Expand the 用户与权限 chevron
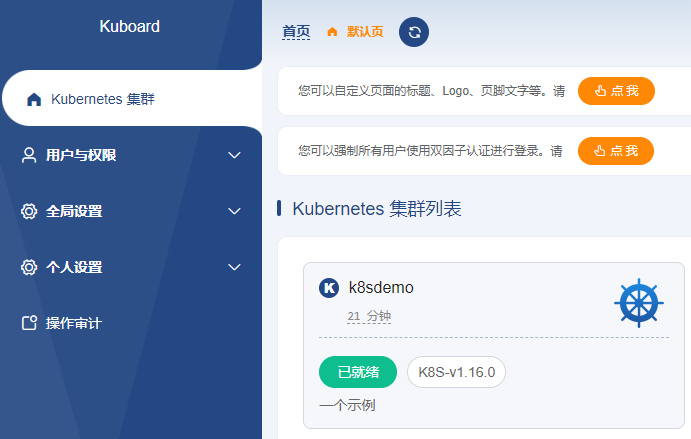Screen dimensions: 691x439 (235, 155)
